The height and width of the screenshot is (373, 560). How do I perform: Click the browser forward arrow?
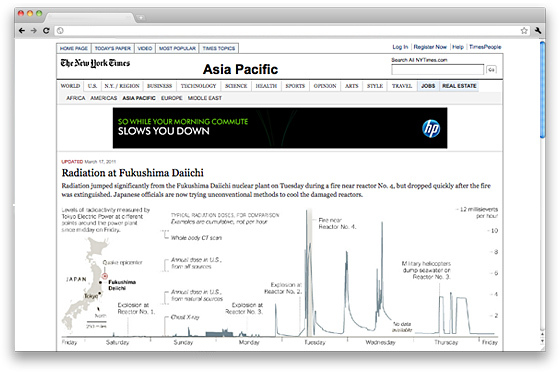point(34,31)
